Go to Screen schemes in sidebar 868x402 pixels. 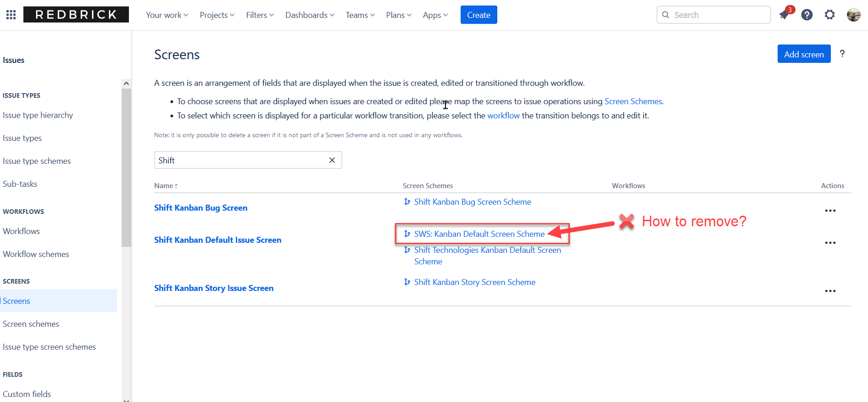point(31,324)
